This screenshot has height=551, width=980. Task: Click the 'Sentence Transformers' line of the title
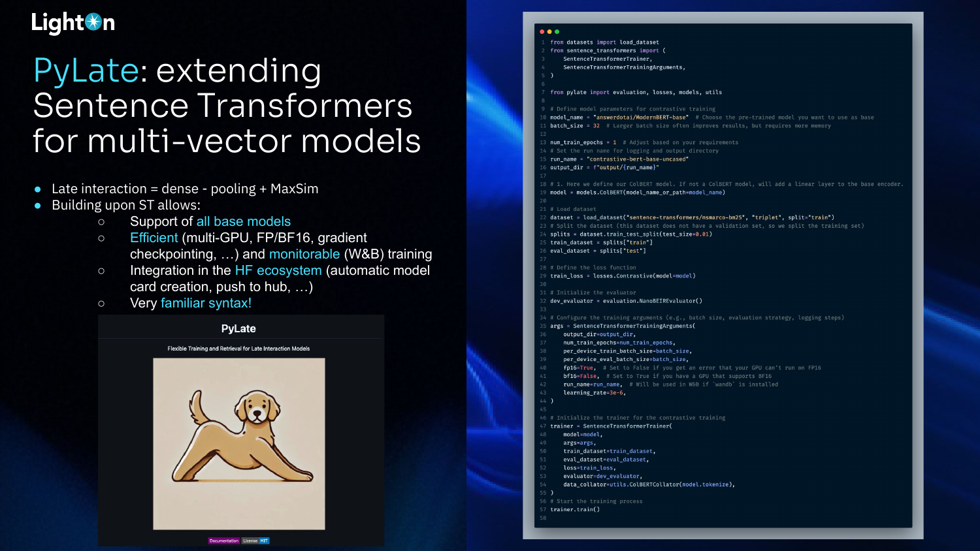point(223,106)
